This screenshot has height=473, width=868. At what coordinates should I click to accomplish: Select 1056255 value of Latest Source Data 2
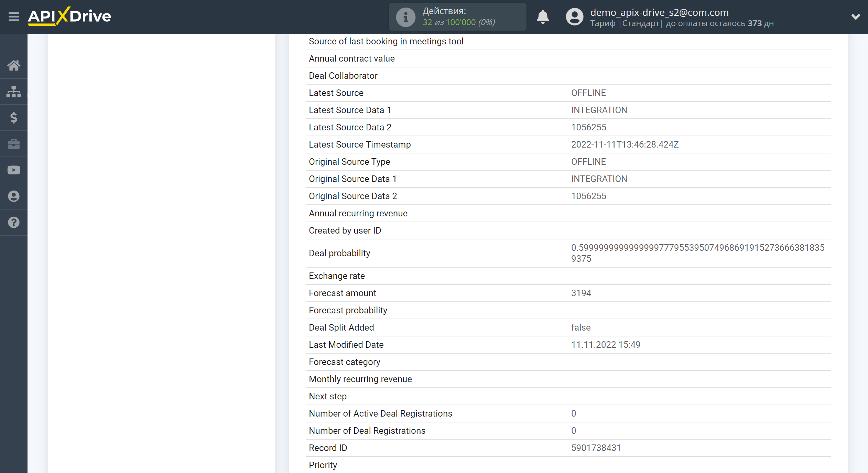point(588,127)
